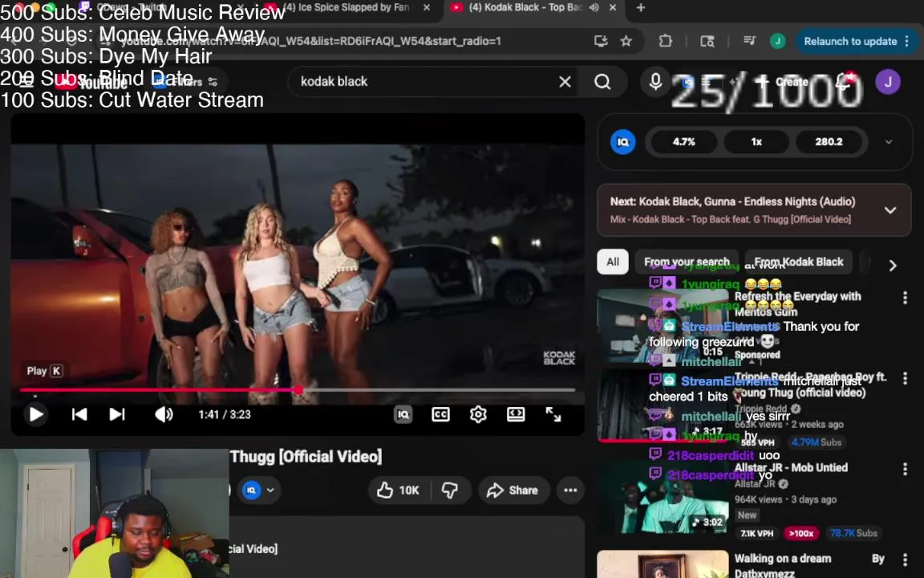This screenshot has height=578, width=924.
Task: Play the Kodak Black video
Action: click(x=36, y=414)
